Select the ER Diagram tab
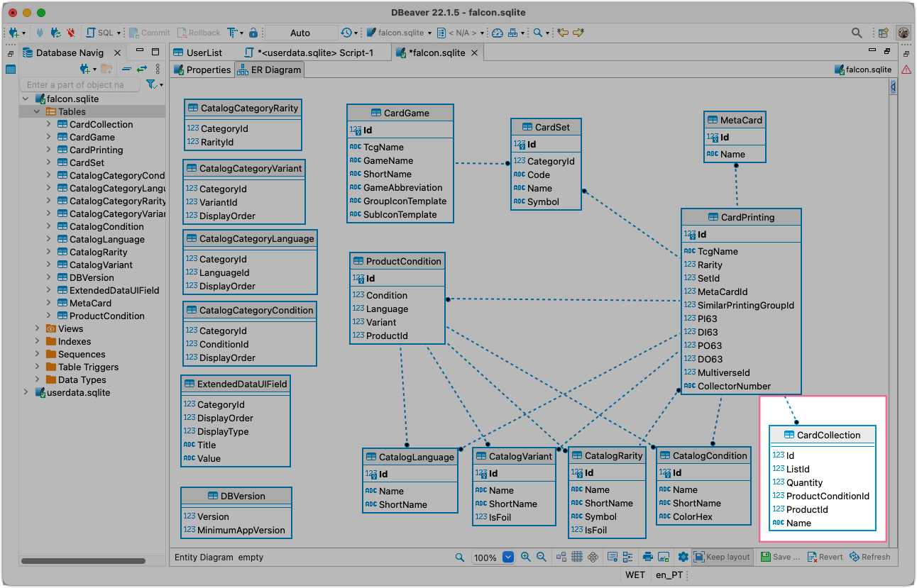 click(269, 70)
